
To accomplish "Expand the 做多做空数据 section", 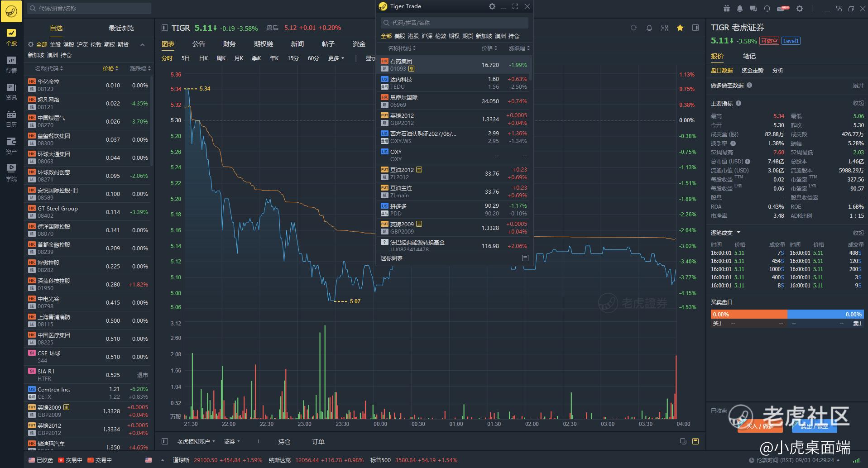I will tap(858, 85).
